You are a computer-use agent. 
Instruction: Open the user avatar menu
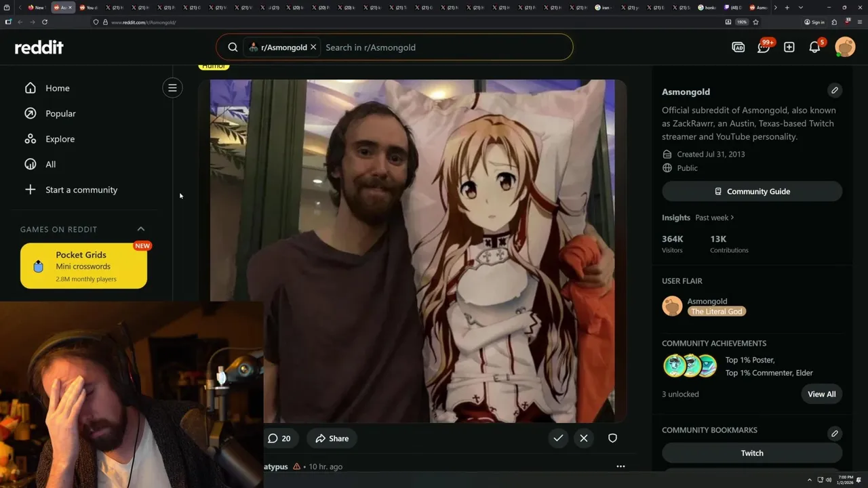point(845,47)
